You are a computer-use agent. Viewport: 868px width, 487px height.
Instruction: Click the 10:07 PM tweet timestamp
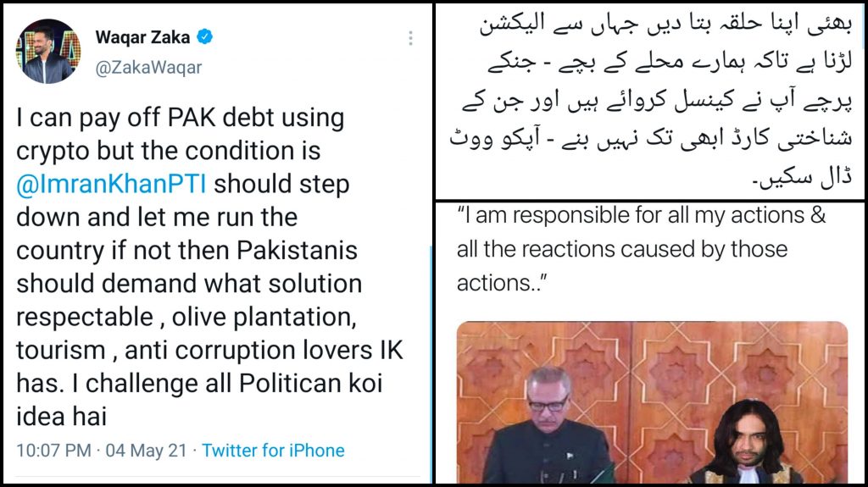click(53, 451)
